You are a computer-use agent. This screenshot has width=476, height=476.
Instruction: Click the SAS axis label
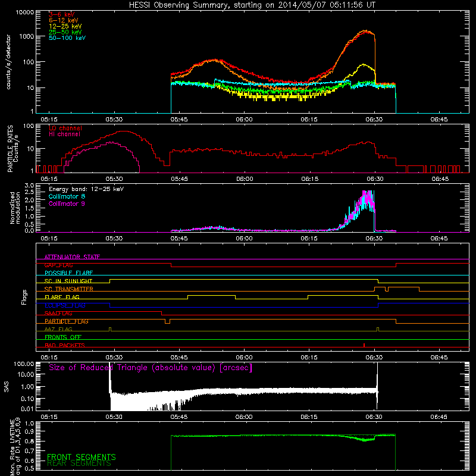[x=7, y=387]
